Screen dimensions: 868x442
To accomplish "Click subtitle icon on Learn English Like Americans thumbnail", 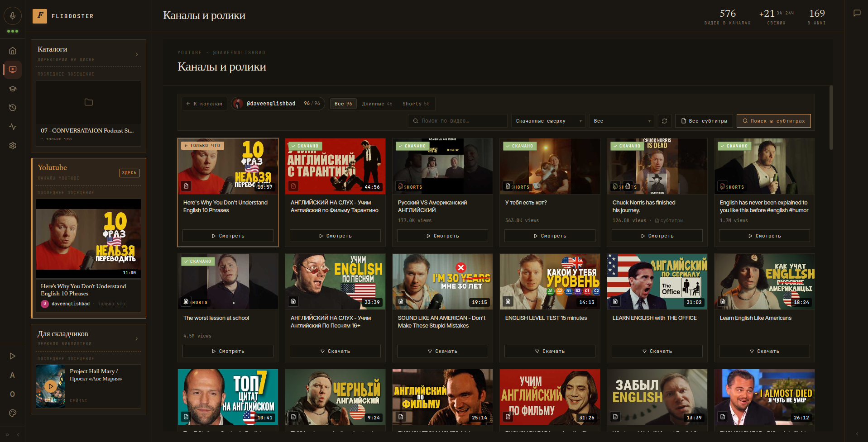I will tap(723, 301).
